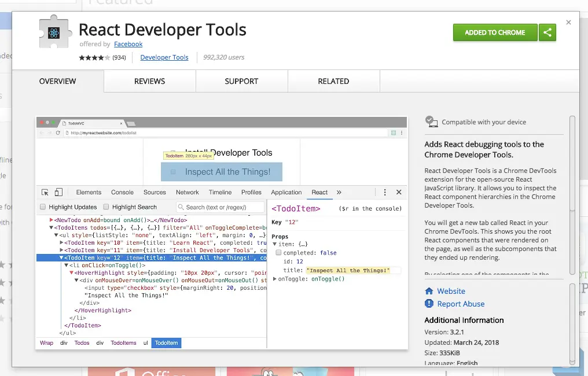
Task: Open the Timeline tab in DevTools
Action: coord(220,192)
